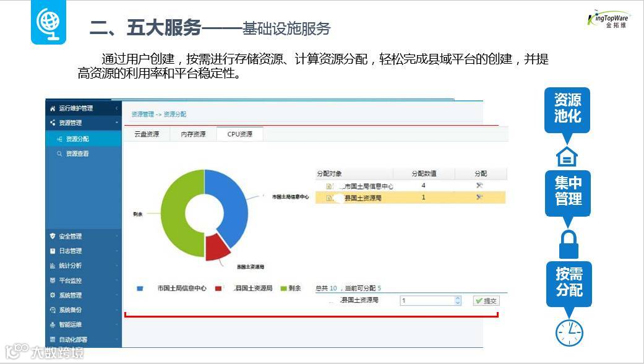644x364 pixels.
Task: Collapse the 运行维护管理 chevron
Action: click(x=117, y=108)
